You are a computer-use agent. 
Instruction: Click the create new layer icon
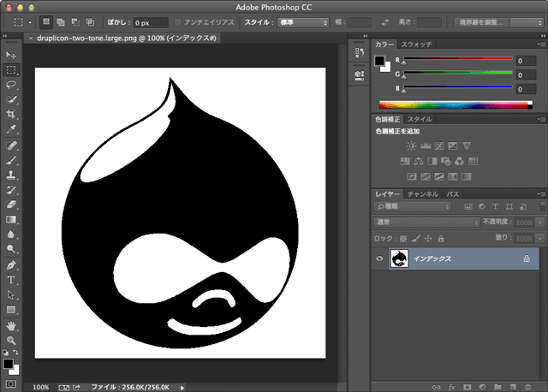click(x=513, y=387)
